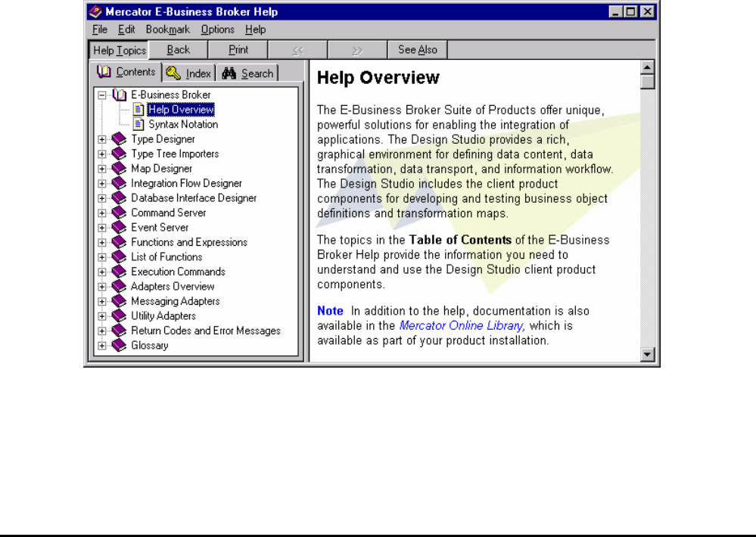This screenshot has height=537, width=756.
Task: Click the book icon for Utility Adapters
Action: tap(119, 316)
